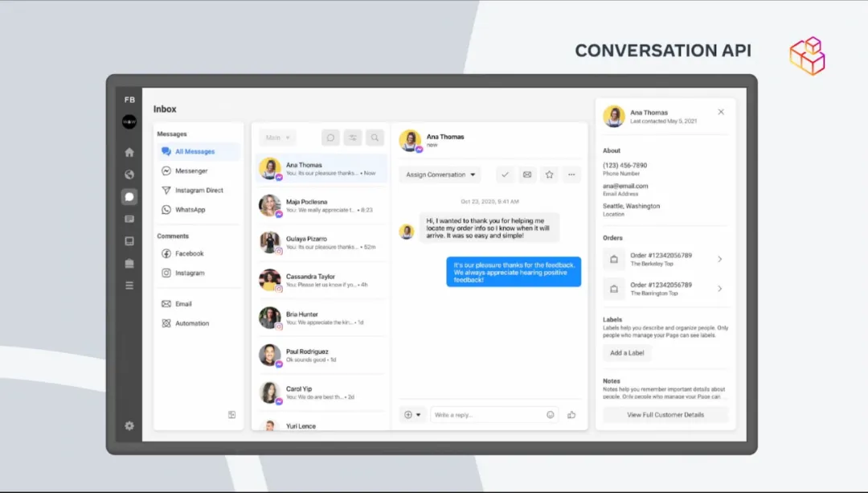Open the Email section
Image resolution: width=868 pixels, height=493 pixels.
coord(199,303)
